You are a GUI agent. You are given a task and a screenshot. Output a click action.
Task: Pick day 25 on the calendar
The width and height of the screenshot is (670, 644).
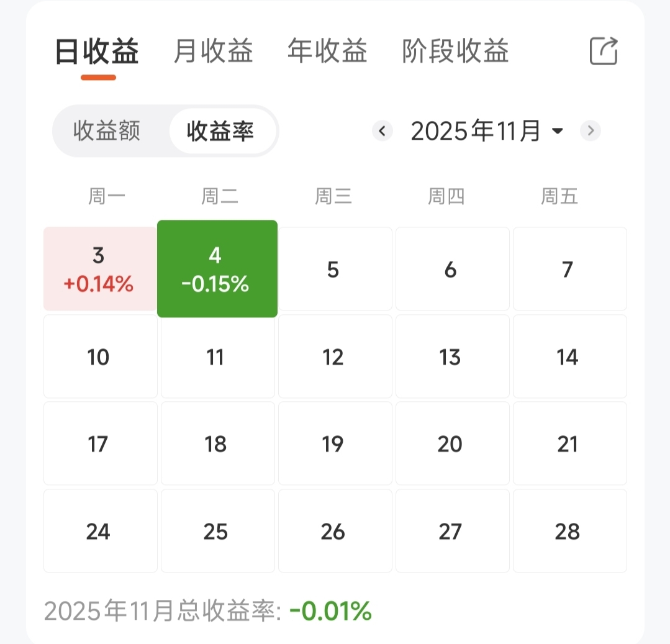coord(217,531)
